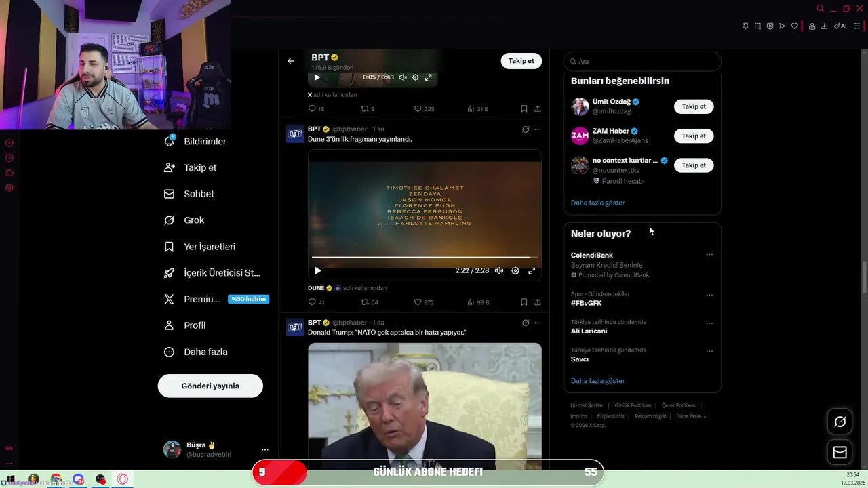This screenshot has width=868, height=488.
Task: Open floating Grok button
Action: point(840,422)
